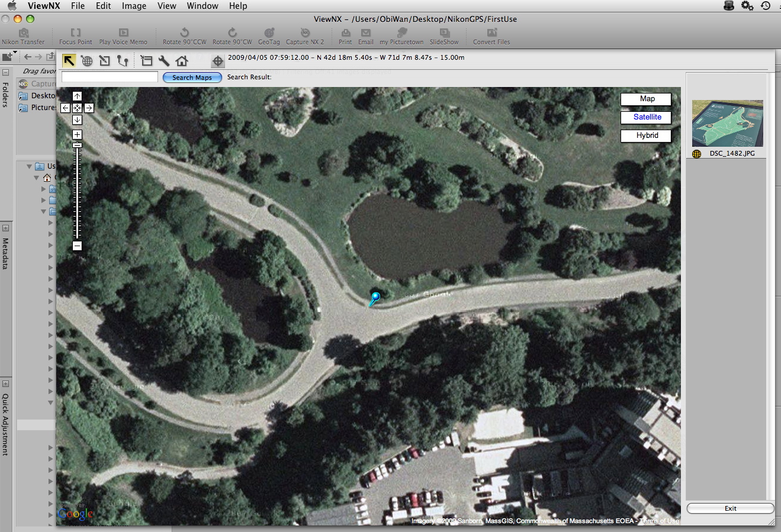Open map settings with the wrench icon
The width and height of the screenshot is (781, 532).
tap(165, 60)
